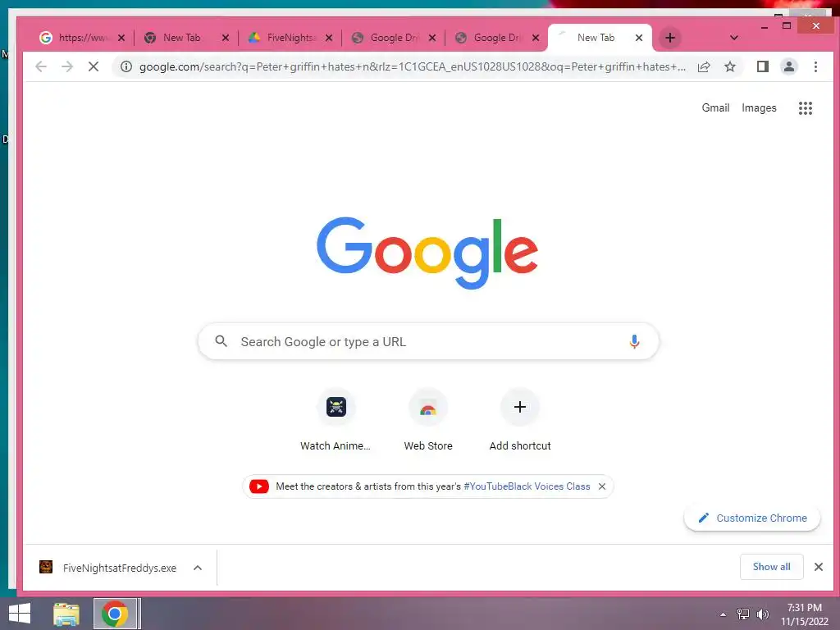Stop loading the page with the X button
The width and height of the screenshot is (840, 630).
pos(94,66)
